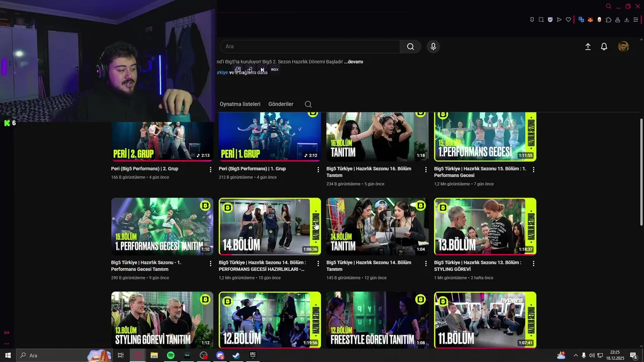Open title Hazırlık Sezonu 16. Bölüm Tanıtım

[x=369, y=172]
